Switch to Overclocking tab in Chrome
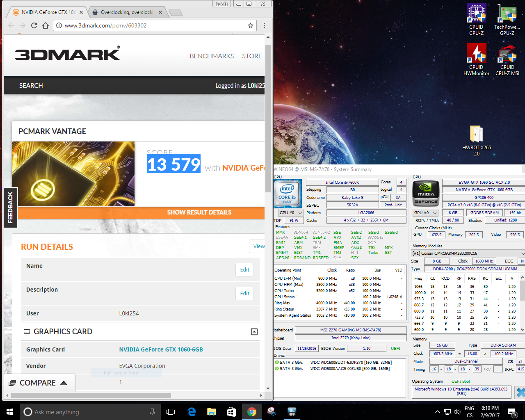Screen dimensions: 525x420 pos(127,12)
